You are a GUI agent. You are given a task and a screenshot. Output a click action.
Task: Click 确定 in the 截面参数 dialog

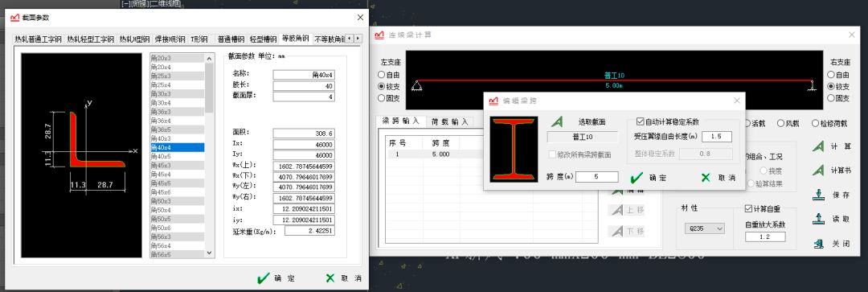pos(276,278)
